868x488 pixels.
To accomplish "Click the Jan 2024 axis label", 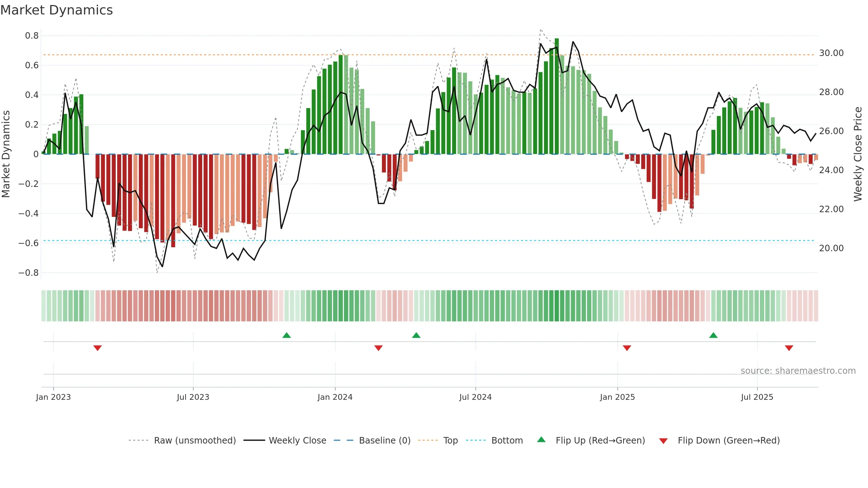I will [335, 397].
